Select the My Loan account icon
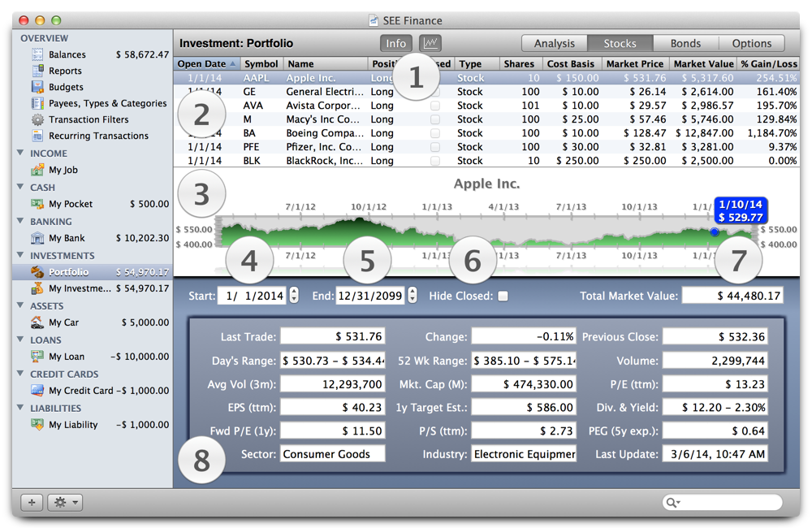 37,357
